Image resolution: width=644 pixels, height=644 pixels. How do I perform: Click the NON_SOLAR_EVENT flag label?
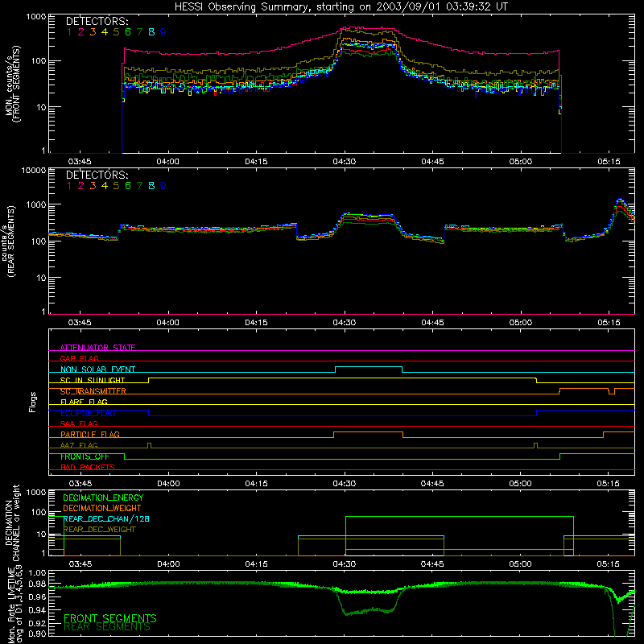(x=97, y=369)
